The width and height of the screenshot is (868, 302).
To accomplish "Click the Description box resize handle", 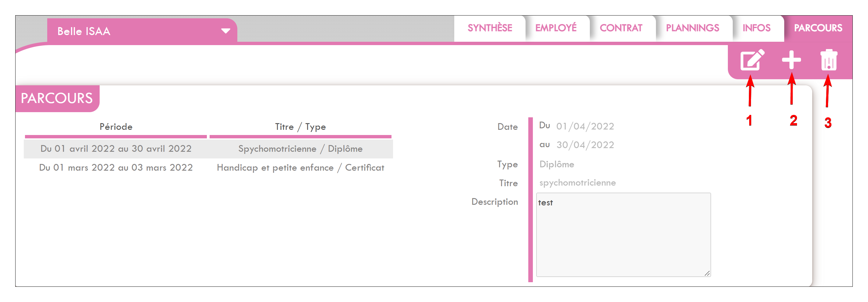I will (x=707, y=273).
